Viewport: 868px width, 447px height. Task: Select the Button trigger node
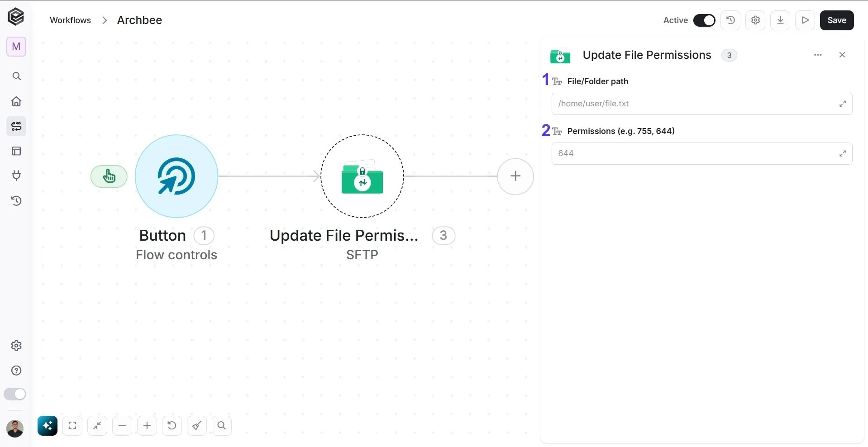pos(176,176)
